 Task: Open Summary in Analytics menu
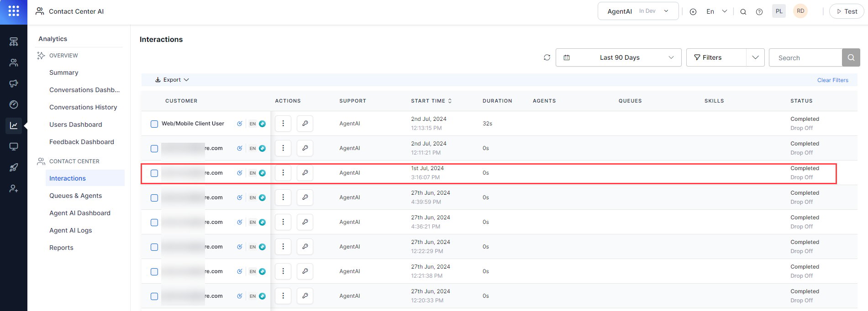64,73
